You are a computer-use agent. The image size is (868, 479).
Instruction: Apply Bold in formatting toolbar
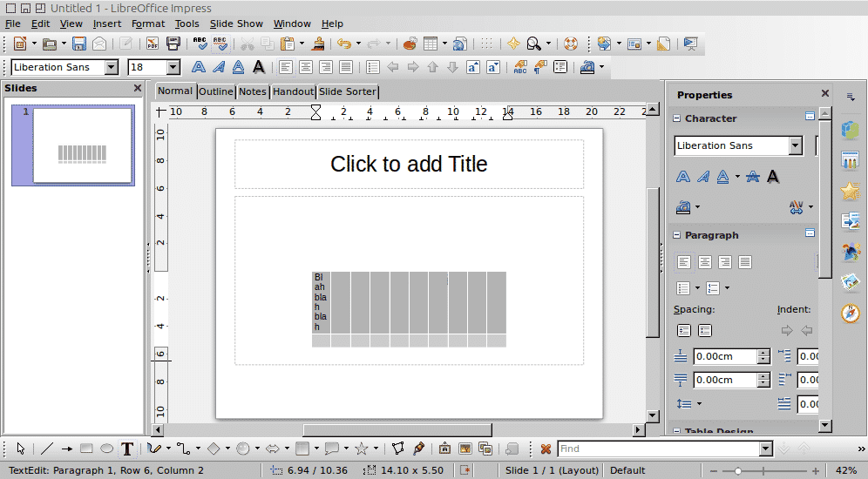point(198,67)
